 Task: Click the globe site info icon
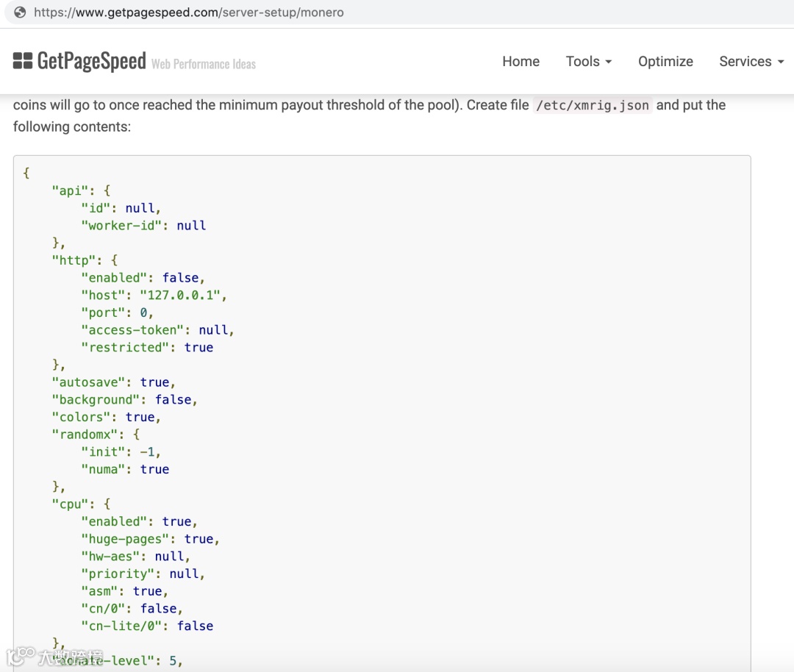click(x=20, y=12)
